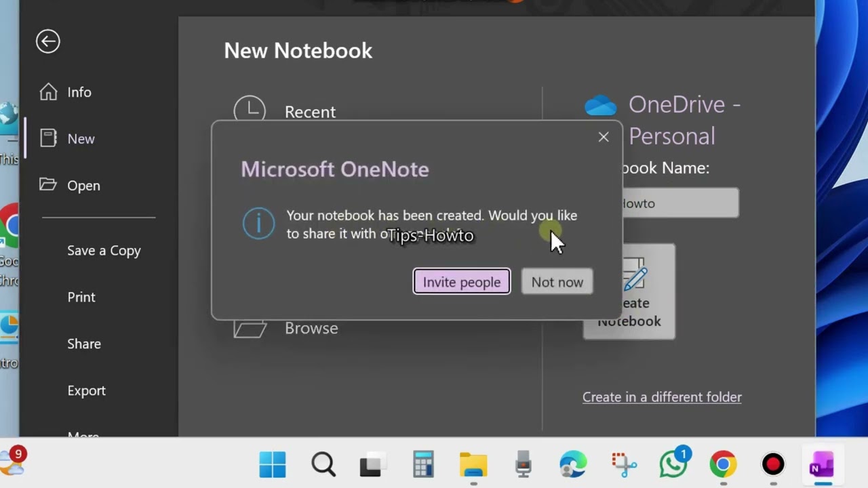Click the Invite people button

coord(462,282)
